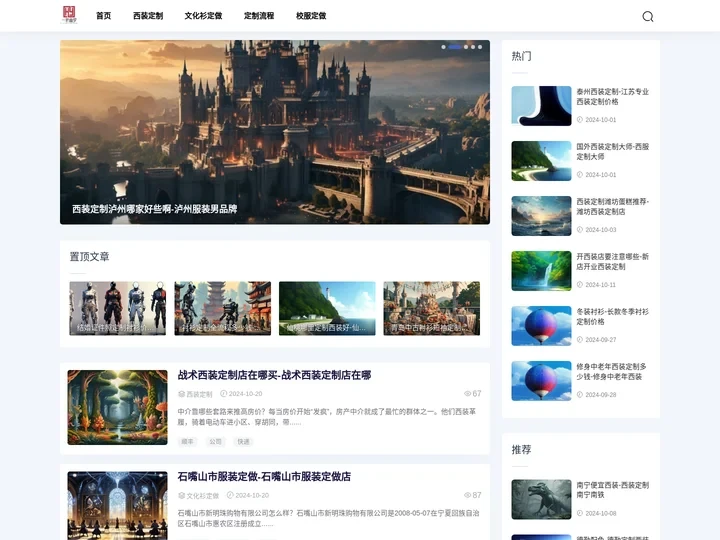The width and height of the screenshot is (720, 540).
Task: Click waterfall thumbnail beside 开西装店 article
Action: (x=541, y=271)
